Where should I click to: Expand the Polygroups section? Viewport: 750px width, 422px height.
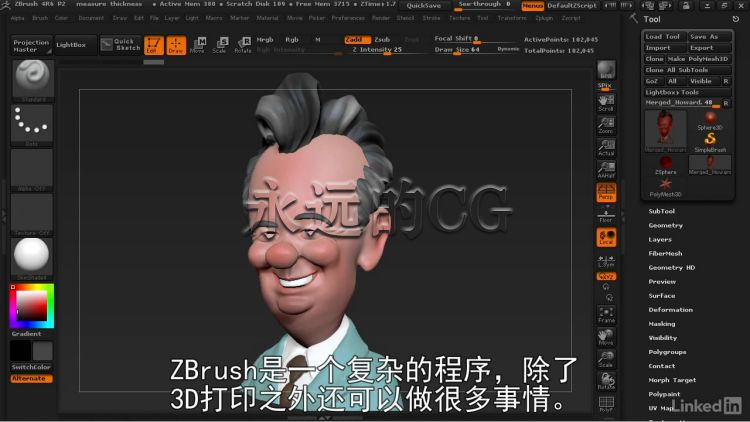(x=667, y=352)
